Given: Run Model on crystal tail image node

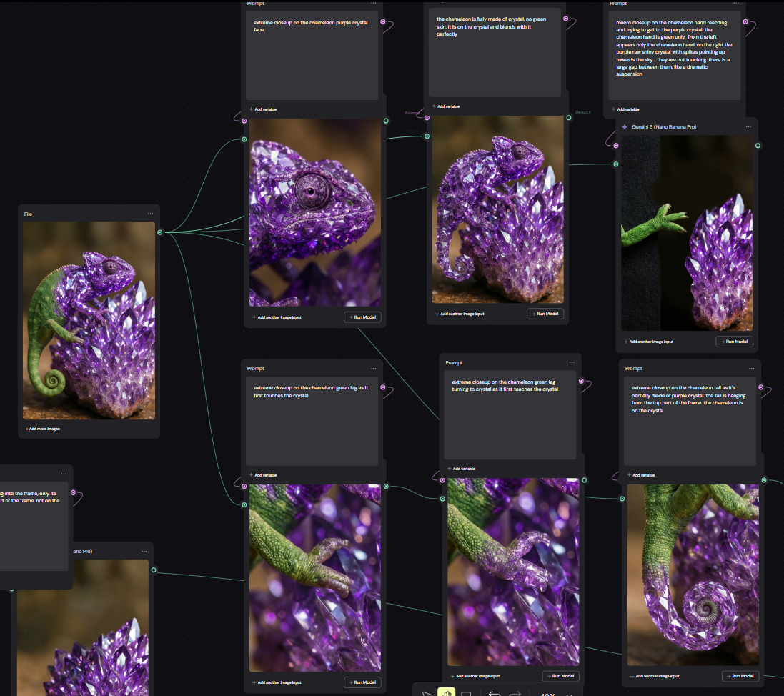Looking at the screenshot, I should [x=740, y=676].
